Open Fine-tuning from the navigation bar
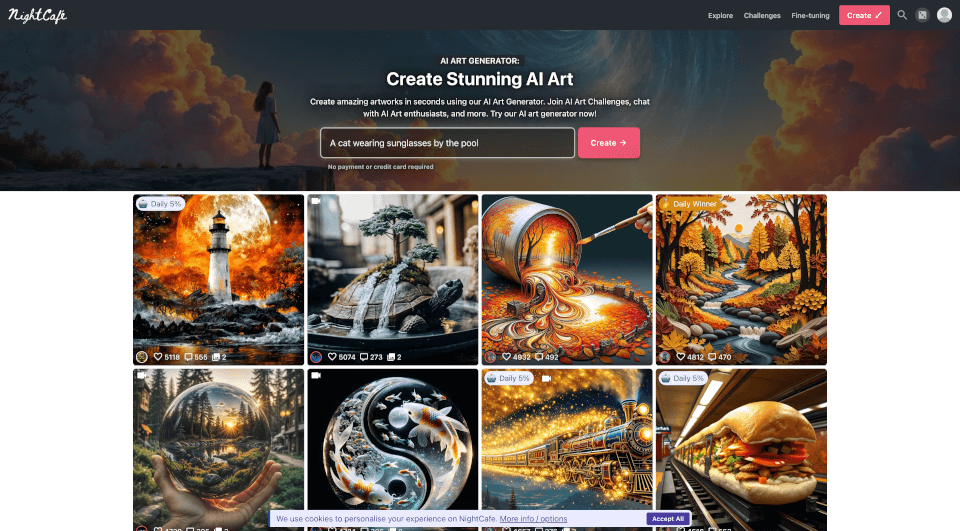 pyautogui.click(x=810, y=15)
